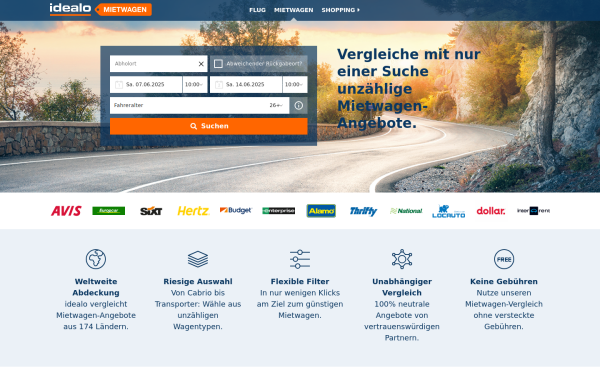Click the Alamo logo
The image size is (600, 375).
(x=321, y=211)
